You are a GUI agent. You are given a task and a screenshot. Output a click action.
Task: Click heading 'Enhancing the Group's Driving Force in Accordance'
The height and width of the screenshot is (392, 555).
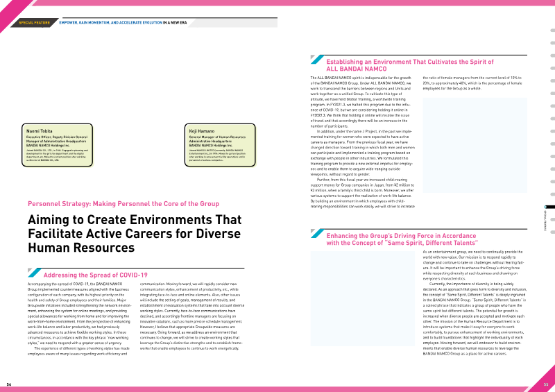click(401, 236)
